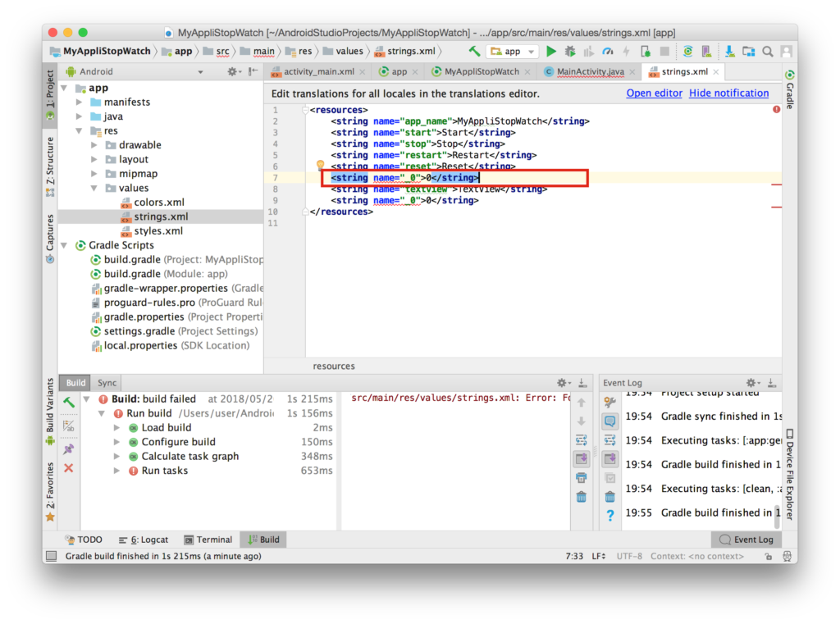Open the app run configuration dropdown
The height and width of the screenshot is (624, 840).
[x=512, y=52]
